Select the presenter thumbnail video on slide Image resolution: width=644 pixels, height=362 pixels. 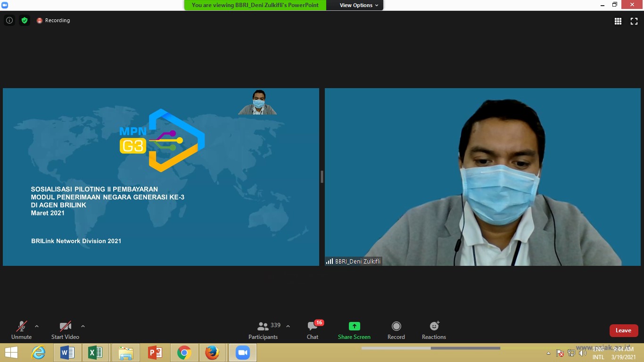click(x=258, y=102)
